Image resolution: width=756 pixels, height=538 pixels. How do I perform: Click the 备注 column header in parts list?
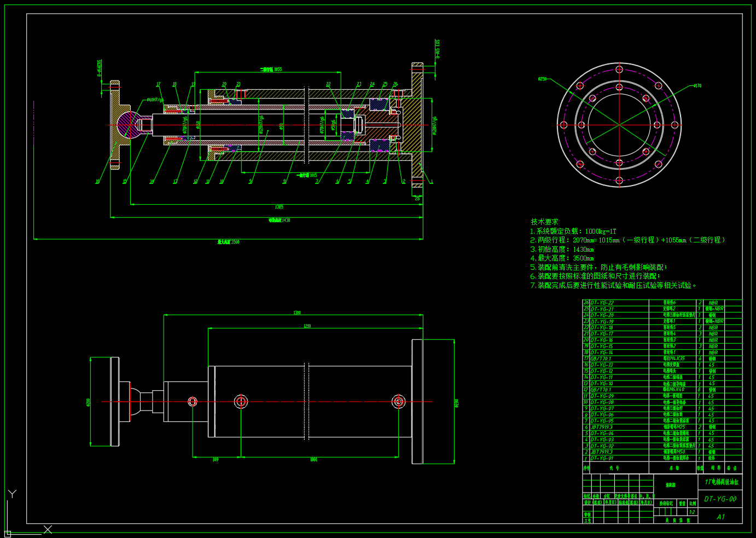coord(732,468)
